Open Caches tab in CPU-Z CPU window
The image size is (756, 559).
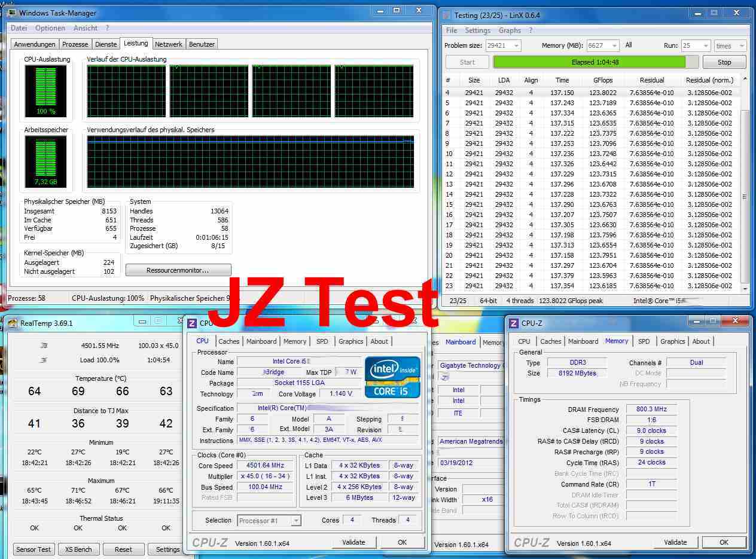click(x=228, y=341)
